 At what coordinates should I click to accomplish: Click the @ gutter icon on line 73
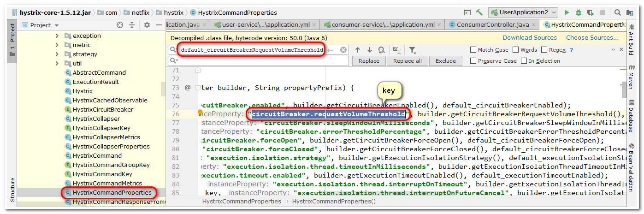pos(188,87)
